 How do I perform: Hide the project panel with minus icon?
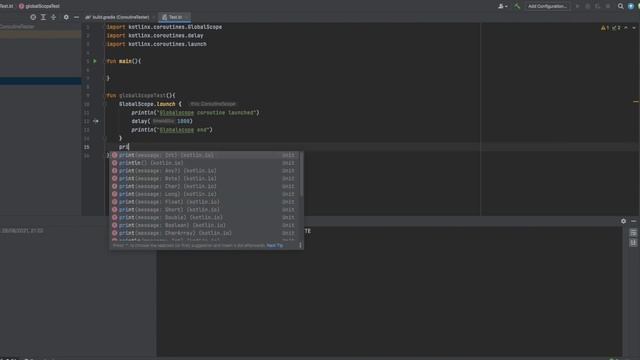coord(76,17)
